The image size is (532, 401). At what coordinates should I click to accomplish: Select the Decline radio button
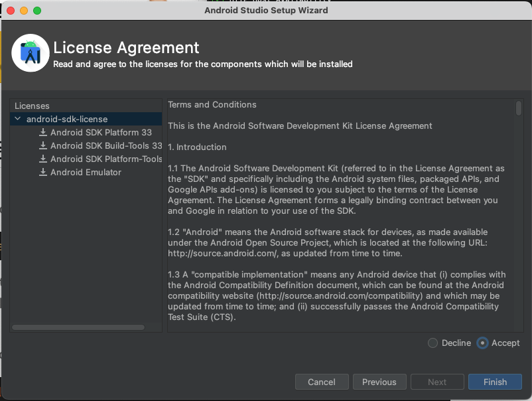click(432, 343)
